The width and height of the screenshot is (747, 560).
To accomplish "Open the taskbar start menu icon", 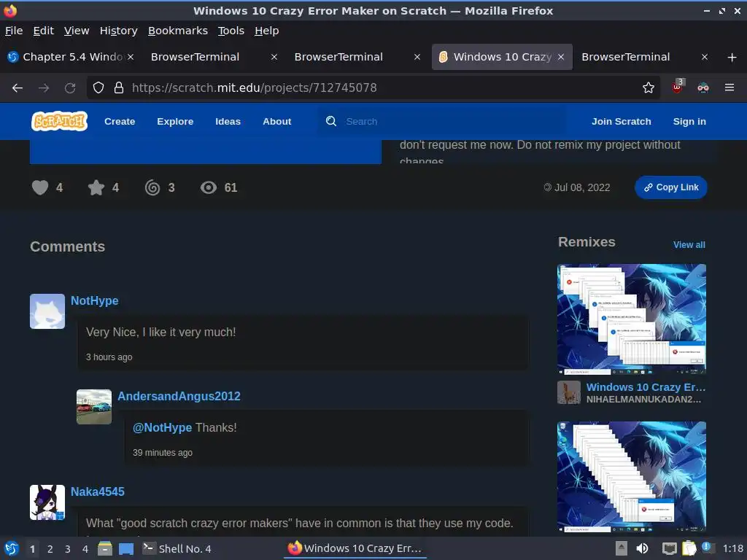I will 12,548.
